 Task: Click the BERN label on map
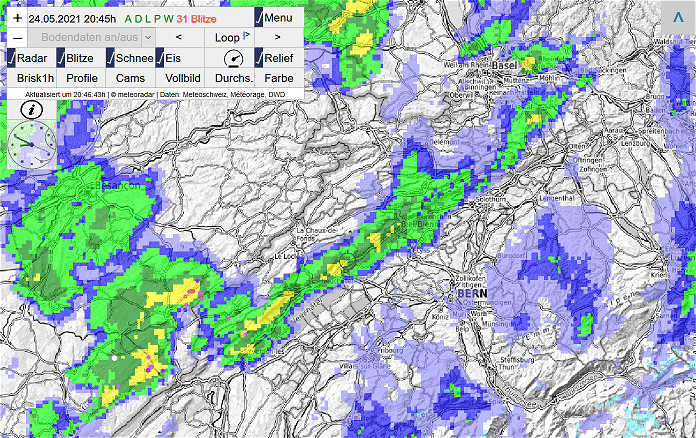472,293
